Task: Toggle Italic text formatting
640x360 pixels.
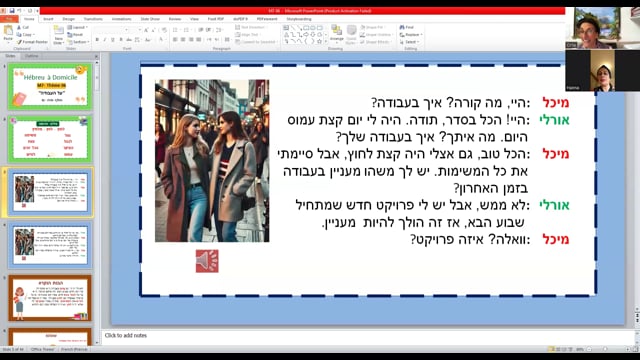Action: tap(105, 40)
